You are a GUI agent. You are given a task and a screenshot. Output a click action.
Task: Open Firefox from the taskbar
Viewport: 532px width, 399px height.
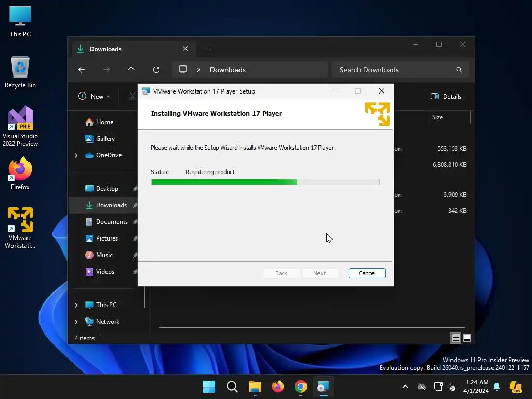click(278, 387)
